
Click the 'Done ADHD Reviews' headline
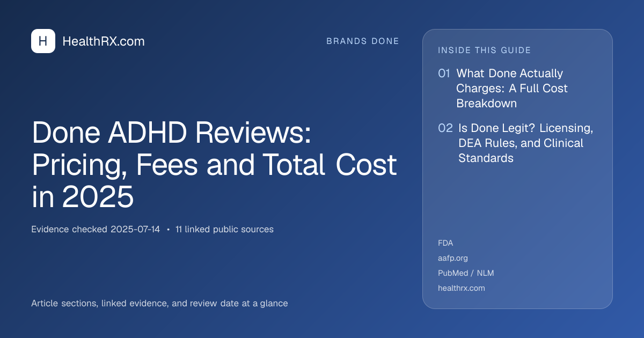214,165
